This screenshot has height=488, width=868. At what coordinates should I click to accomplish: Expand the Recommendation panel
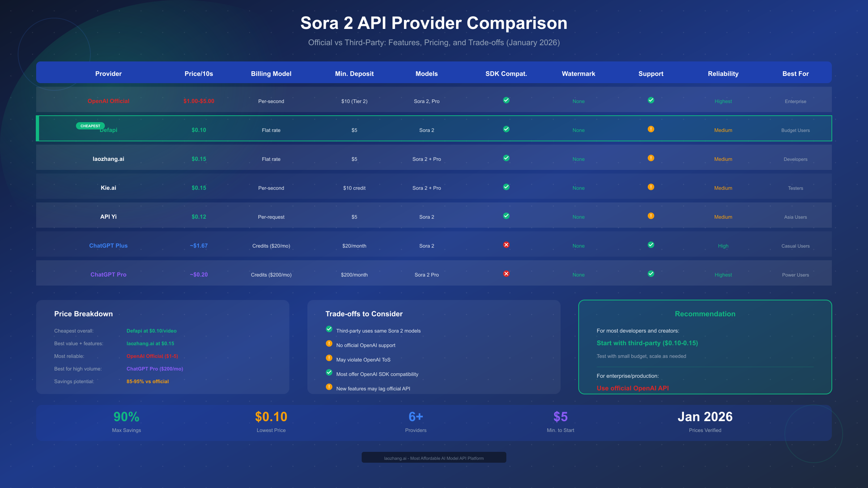[x=705, y=348]
